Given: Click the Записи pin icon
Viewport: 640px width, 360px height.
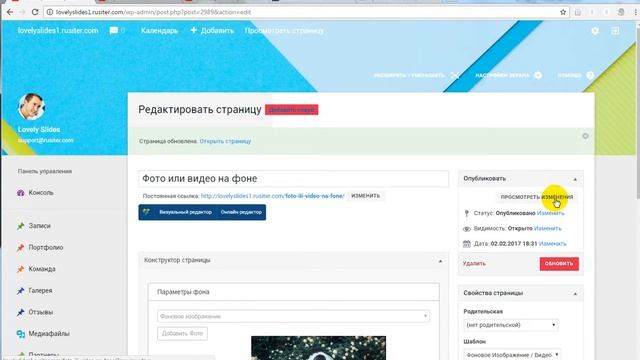Looking at the screenshot, I should pyautogui.click(x=21, y=226).
